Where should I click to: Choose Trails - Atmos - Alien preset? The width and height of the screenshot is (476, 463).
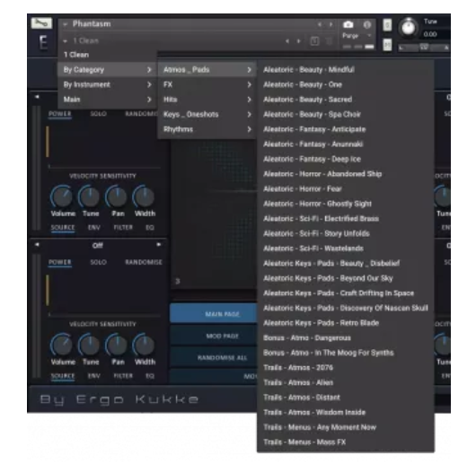coord(346,382)
